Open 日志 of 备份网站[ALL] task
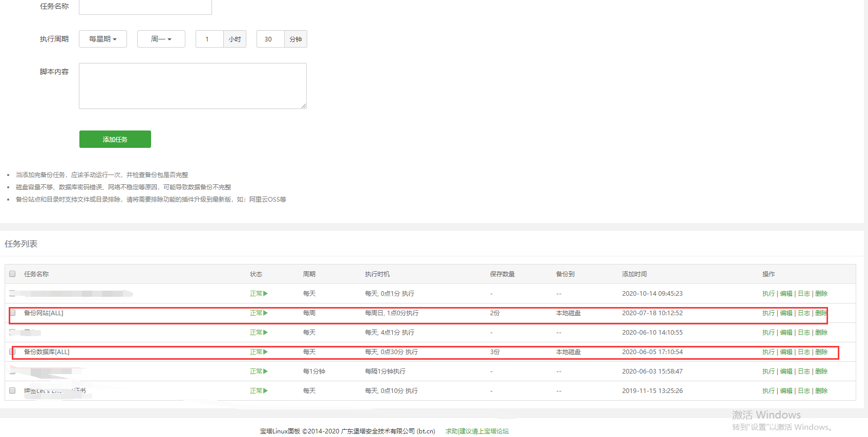 tap(804, 313)
